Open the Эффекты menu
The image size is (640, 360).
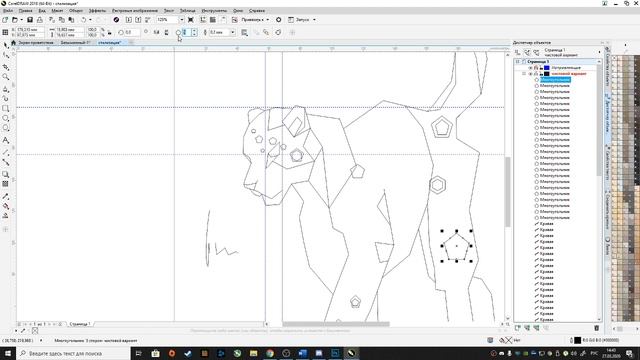tap(97, 11)
